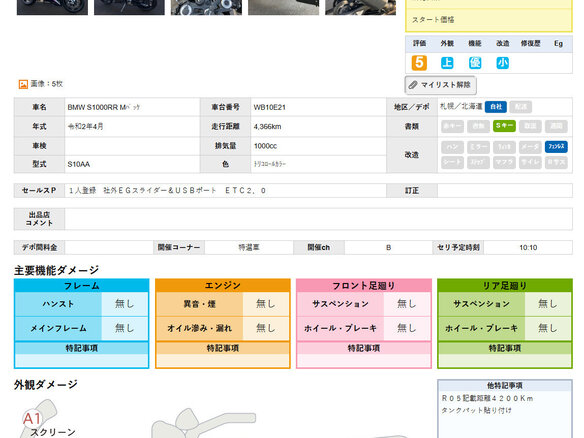Click the paperclip icon in マイリスト解除
This screenshot has width=584, height=438.
(413, 85)
